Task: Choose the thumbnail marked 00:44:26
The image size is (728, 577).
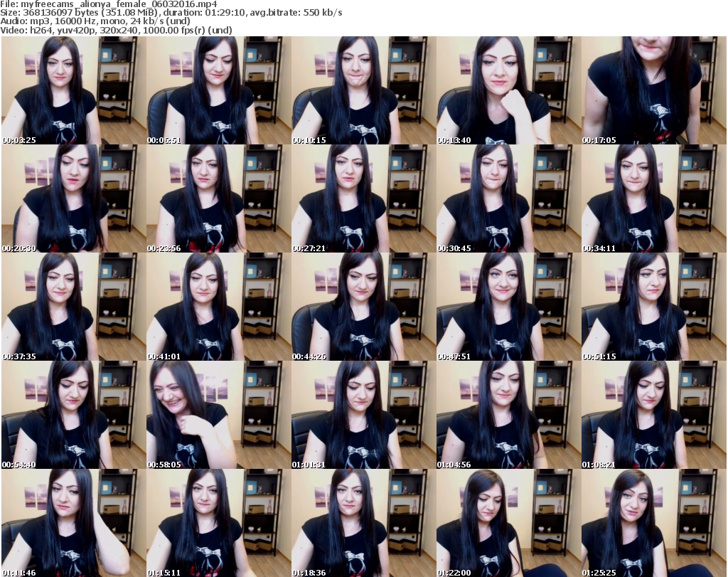Action: (x=363, y=307)
